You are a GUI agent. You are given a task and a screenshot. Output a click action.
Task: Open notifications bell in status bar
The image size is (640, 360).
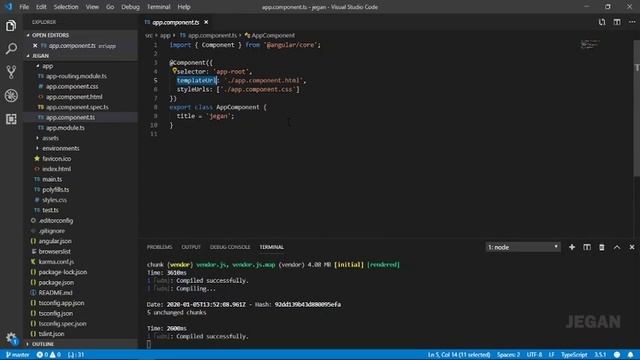click(x=631, y=355)
